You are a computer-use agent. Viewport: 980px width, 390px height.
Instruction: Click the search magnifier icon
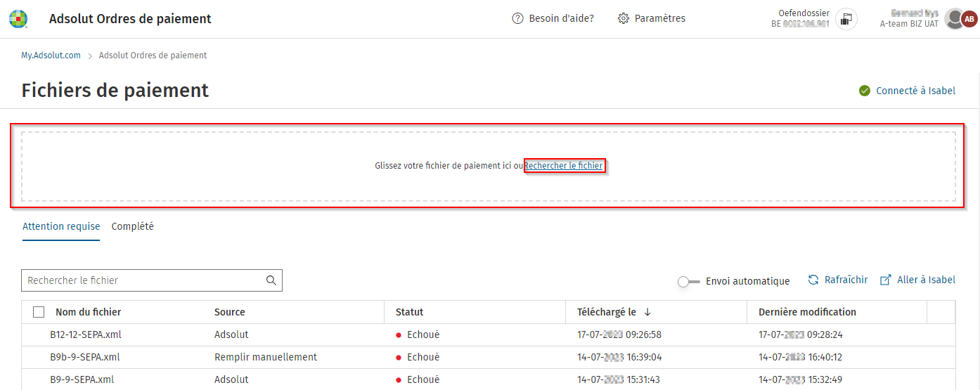271,280
